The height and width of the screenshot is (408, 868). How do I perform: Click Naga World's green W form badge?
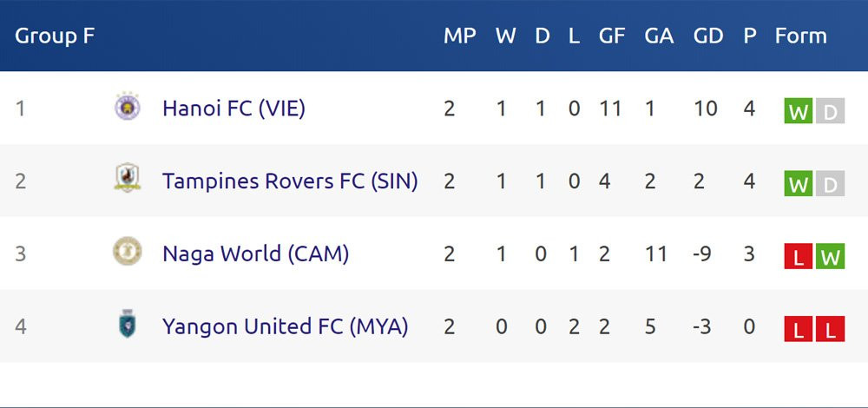830,258
